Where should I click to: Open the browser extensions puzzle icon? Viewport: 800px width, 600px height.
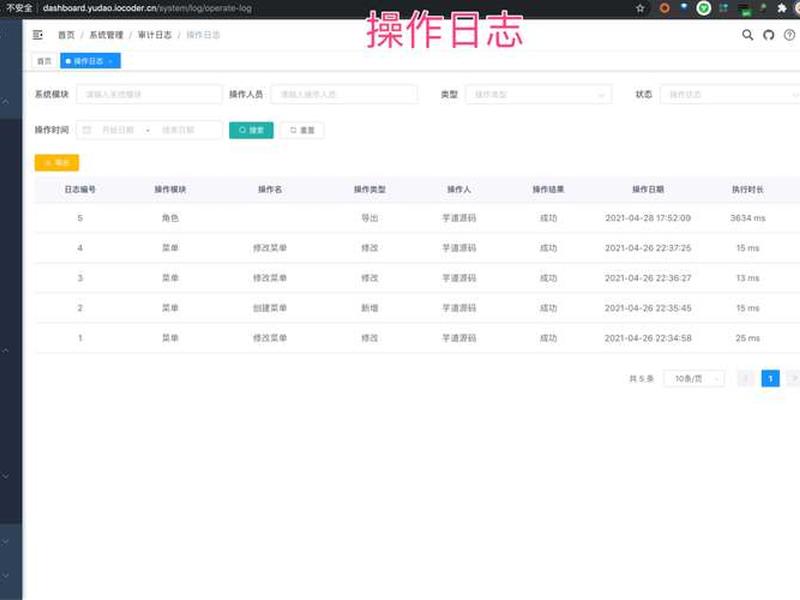(x=782, y=8)
